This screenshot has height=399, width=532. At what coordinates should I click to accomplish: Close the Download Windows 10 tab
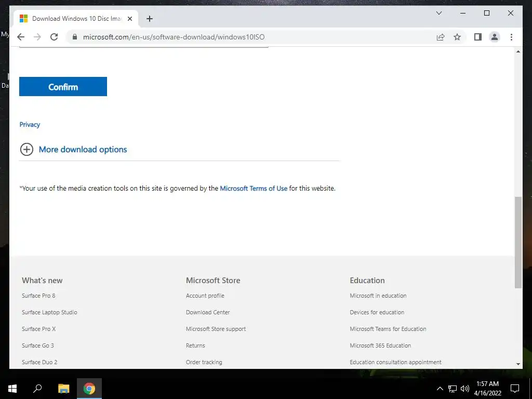129,19
